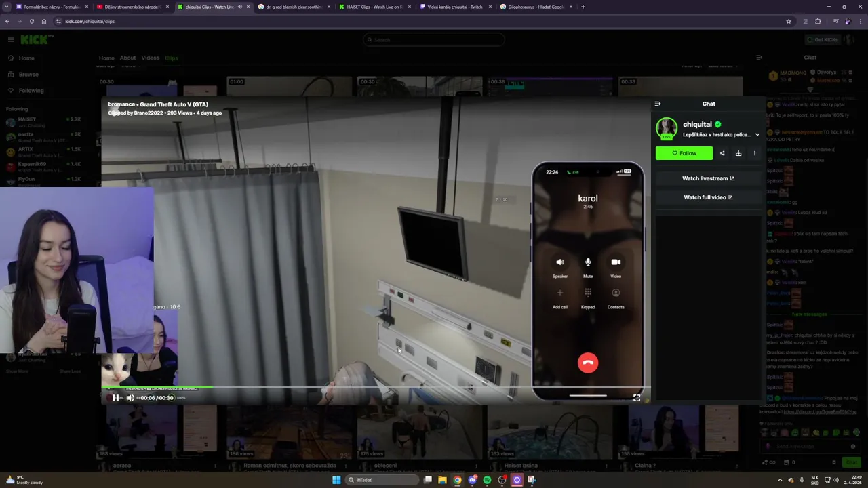Open chiquitai's live avatar

(667, 129)
